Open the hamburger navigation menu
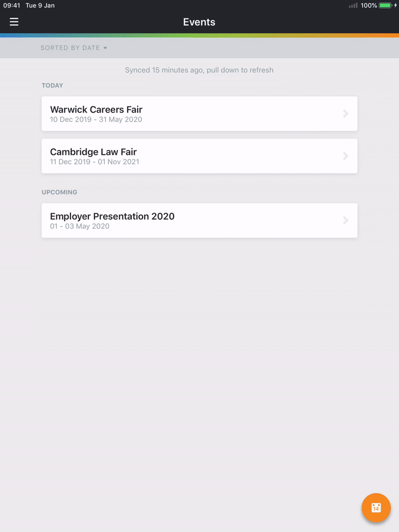399x532 pixels. [14, 22]
